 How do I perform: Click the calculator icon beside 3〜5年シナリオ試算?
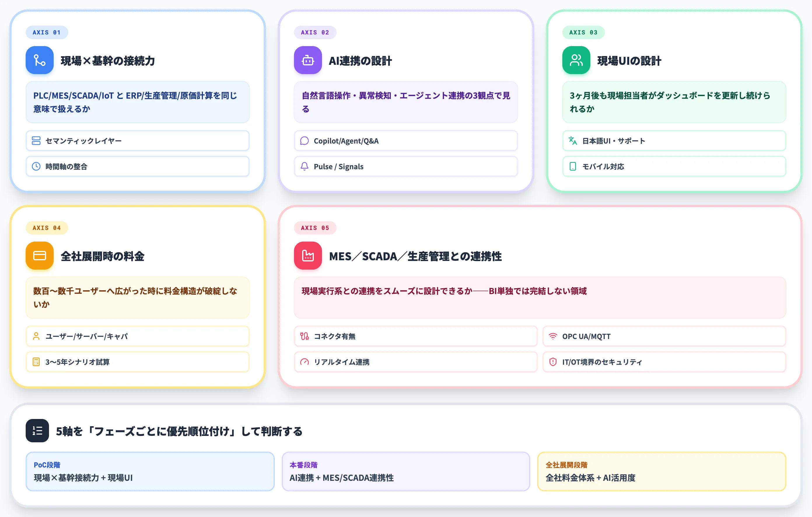coord(36,362)
